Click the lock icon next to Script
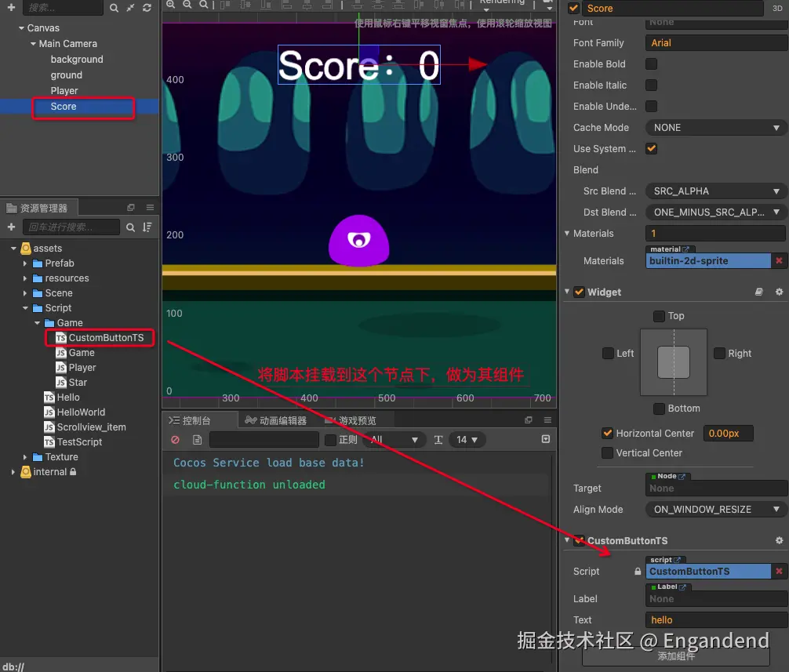This screenshot has height=672, width=789. pos(638,572)
